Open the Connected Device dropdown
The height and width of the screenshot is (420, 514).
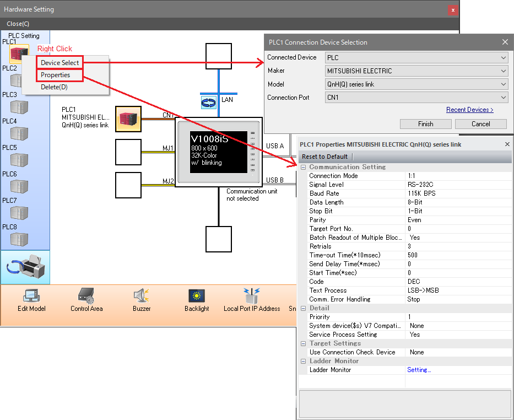pyautogui.click(x=416, y=57)
